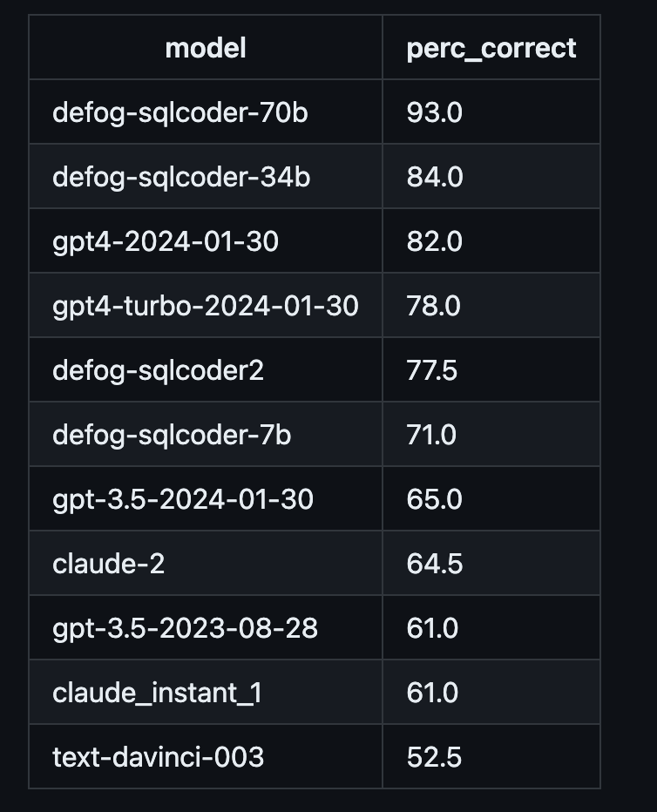Click the 84.0 score value
Screen dimensions: 657x812
point(434,177)
